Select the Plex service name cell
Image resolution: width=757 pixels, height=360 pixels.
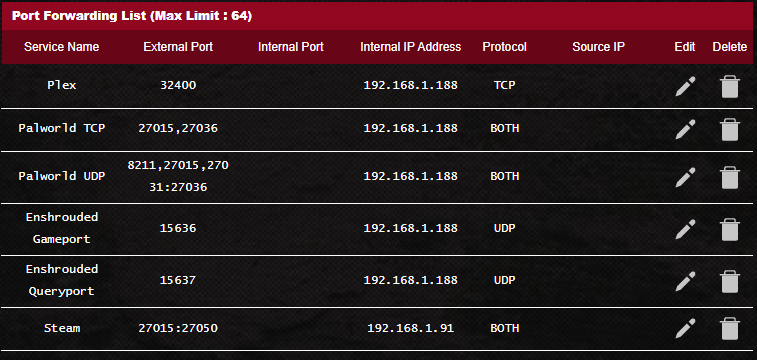coord(62,85)
